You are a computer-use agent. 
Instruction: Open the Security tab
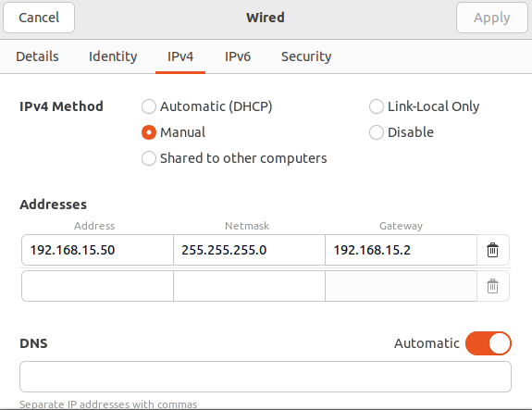click(306, 56)
